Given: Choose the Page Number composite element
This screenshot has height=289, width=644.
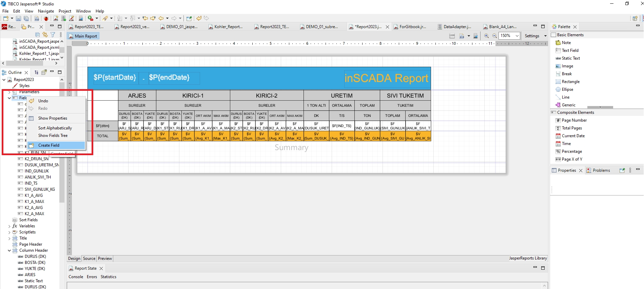Looking at the screenshot, I should [x=574, y=120].
